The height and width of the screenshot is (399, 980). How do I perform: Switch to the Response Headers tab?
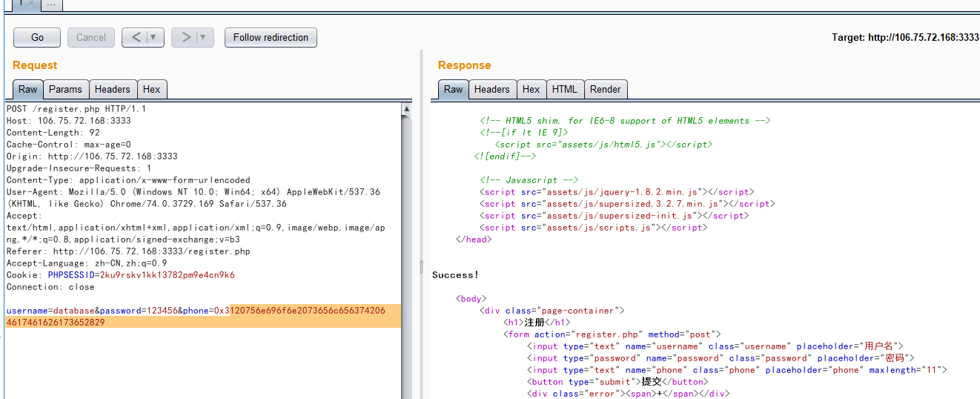tap(492, 89)
